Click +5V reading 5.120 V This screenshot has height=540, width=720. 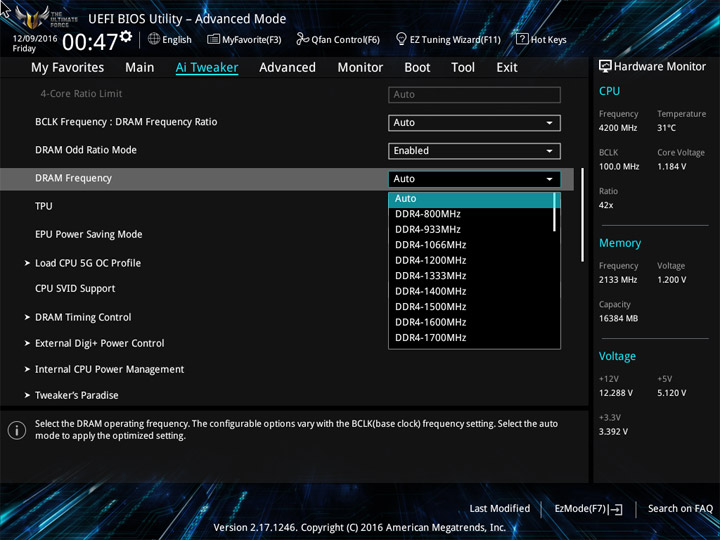671,393
